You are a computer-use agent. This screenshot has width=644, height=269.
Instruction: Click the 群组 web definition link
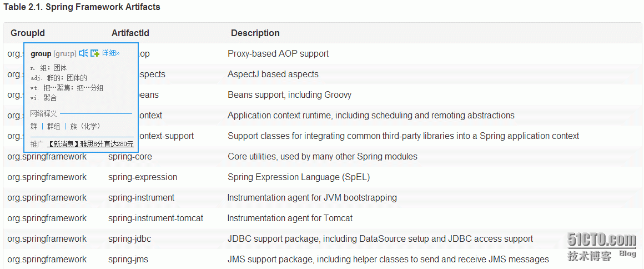[53, 126]
